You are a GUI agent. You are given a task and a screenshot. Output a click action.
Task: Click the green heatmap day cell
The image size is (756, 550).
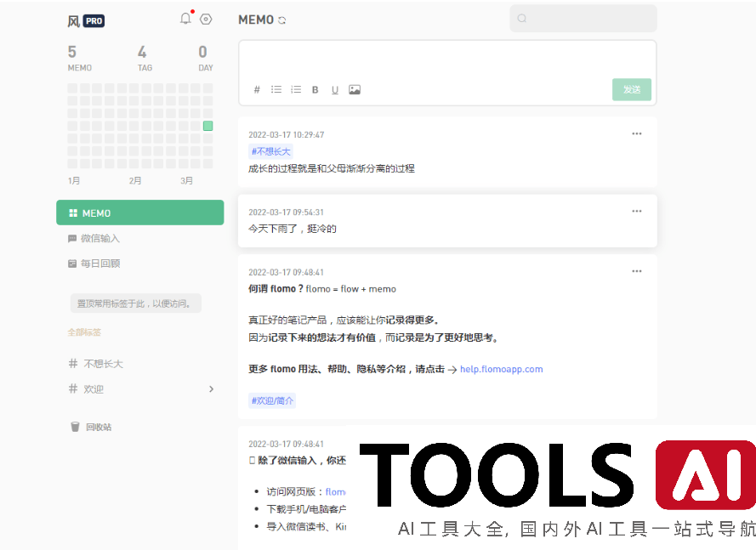(x=207, y=126)
